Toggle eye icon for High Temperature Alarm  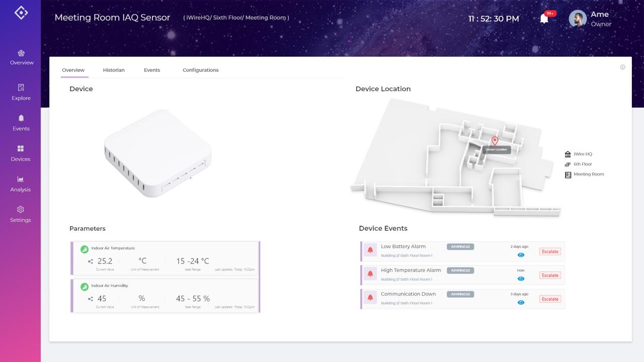(521, 279)
